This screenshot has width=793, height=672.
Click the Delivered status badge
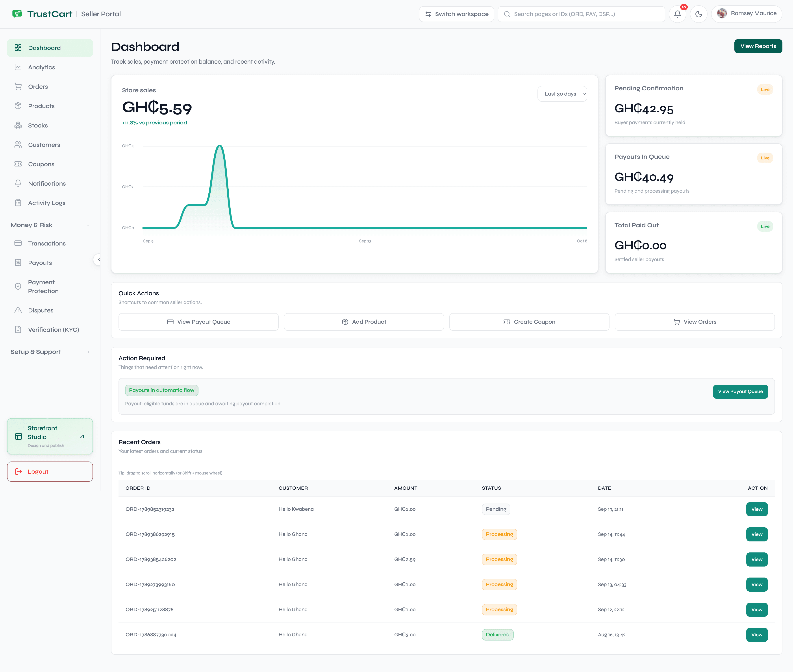click(x=498, y=635)
